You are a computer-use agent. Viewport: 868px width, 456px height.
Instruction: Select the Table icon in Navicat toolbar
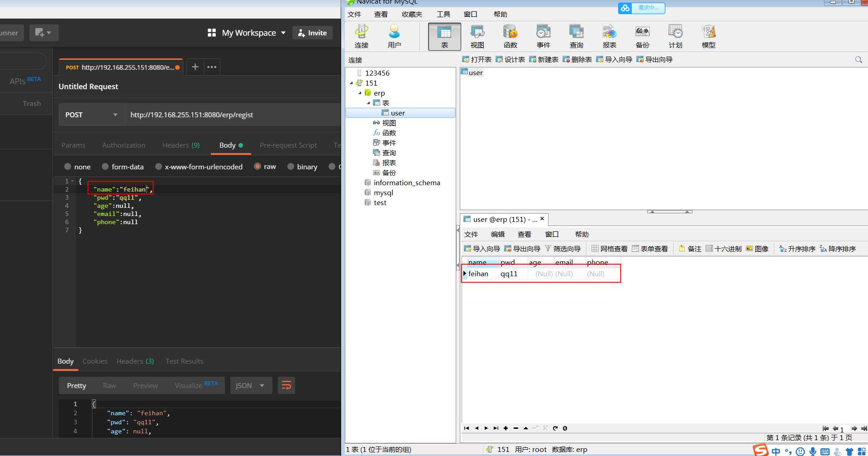click(x=444, y=37)
